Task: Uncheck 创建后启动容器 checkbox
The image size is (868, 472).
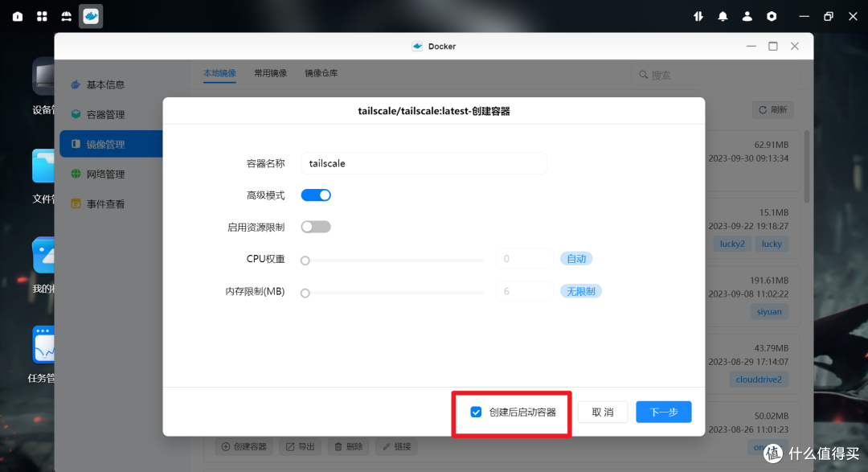Action: click(476, 412)
